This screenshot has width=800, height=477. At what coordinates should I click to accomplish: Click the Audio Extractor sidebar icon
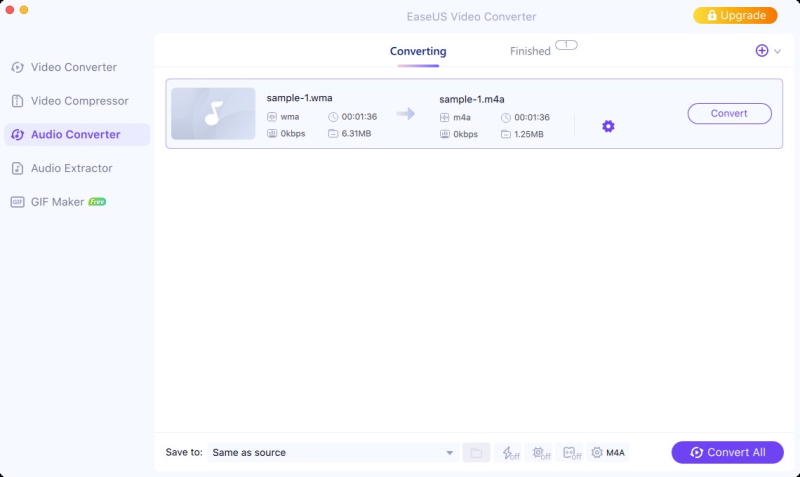click(17, 168)
